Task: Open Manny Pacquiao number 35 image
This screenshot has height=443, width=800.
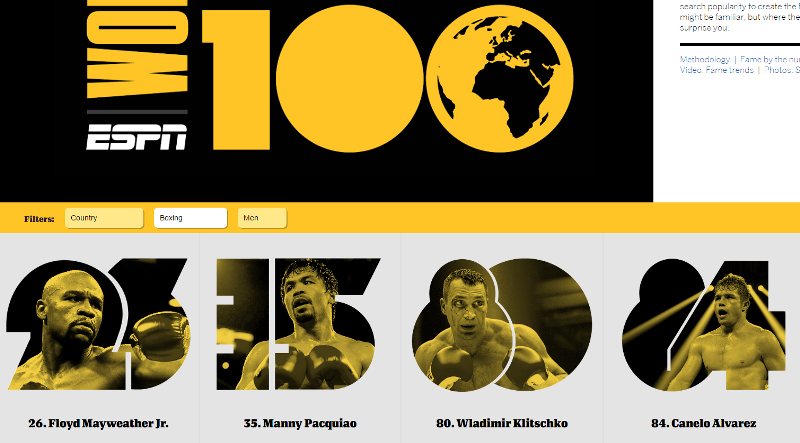Action: [298, 325]
